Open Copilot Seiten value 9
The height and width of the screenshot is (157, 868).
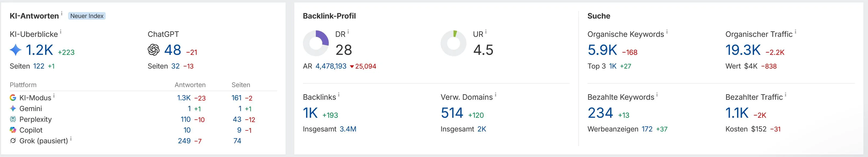(x=239, y=130)
